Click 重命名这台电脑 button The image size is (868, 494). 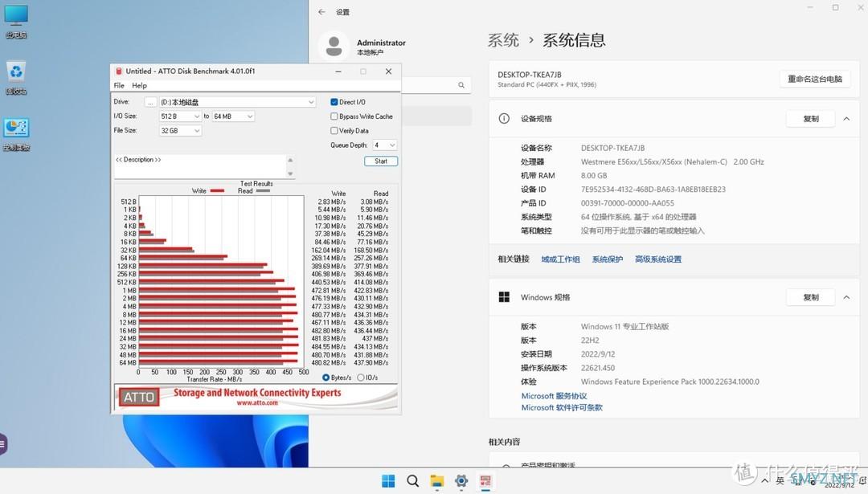point(815,79)
